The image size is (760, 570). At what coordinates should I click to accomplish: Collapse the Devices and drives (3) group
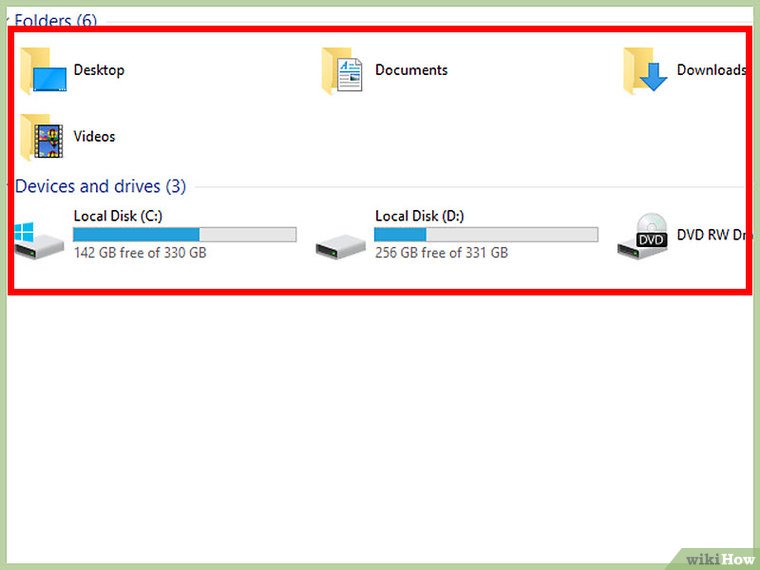point(100,186)
